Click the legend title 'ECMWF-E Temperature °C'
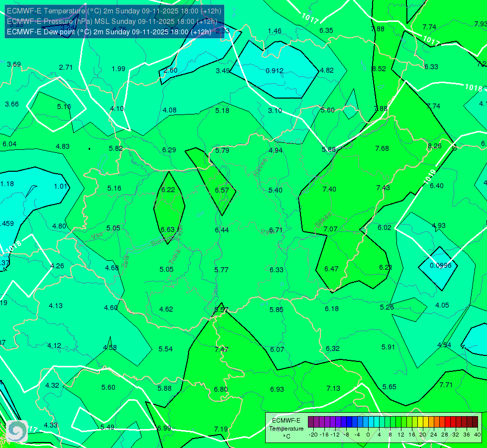 pos(286,429)
